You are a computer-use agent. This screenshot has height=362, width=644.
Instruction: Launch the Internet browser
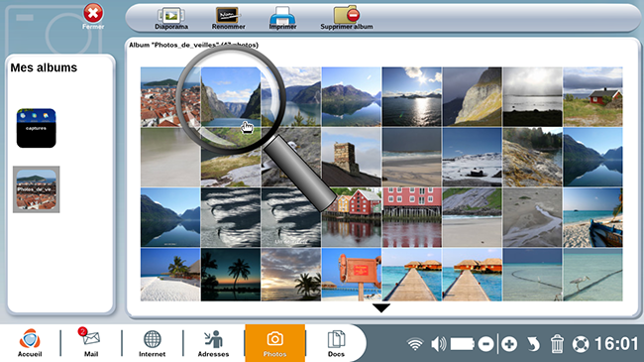(152, 343)
